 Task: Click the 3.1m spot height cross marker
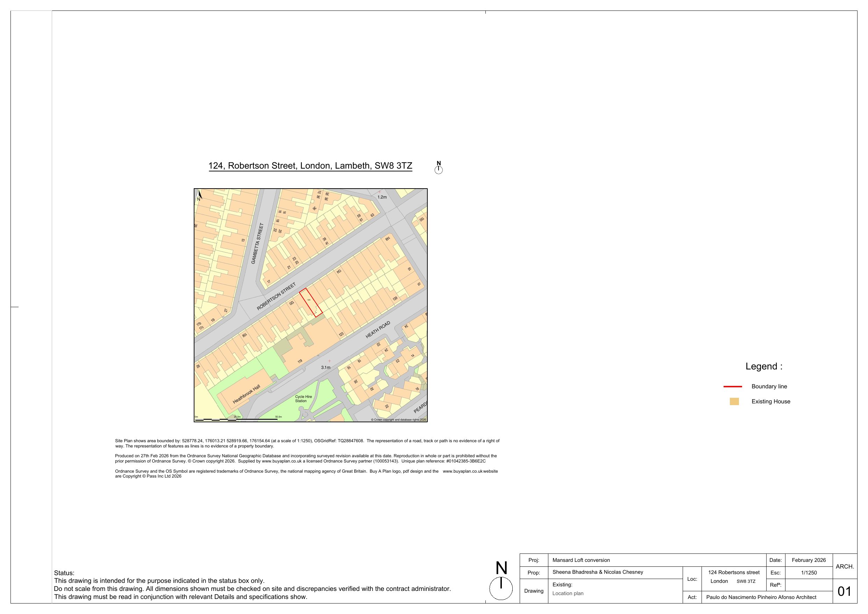click(x=329, y=361)
